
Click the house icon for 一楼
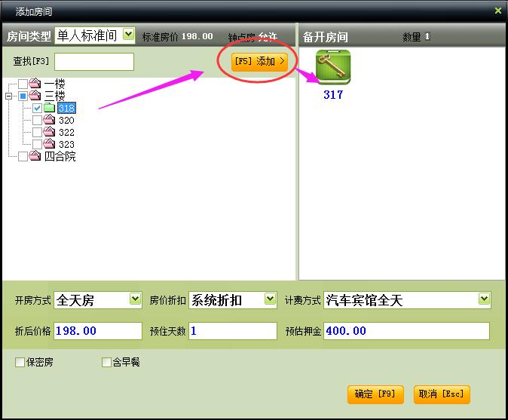[35, 84]
